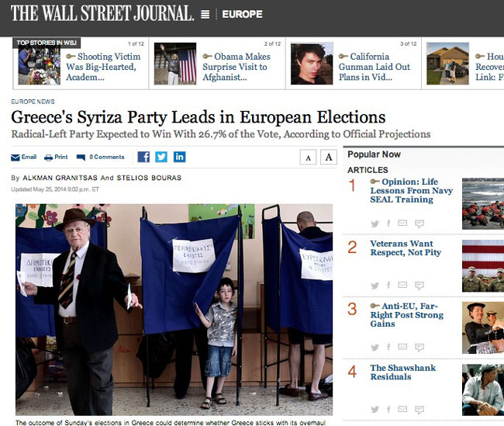Viewport: 504px width, 426px height.
Task: Click the Email envelope icon
Action: pyautogui.click(x=16, y=158)
